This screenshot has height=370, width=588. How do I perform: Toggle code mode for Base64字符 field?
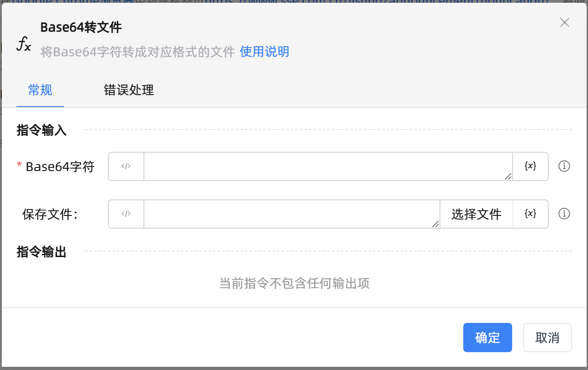(126, 166)
